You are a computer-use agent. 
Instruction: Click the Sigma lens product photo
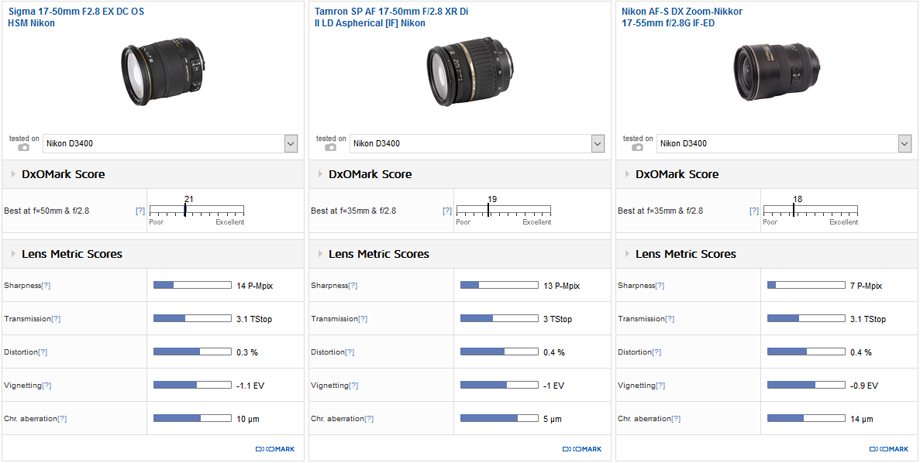point(164,72)
